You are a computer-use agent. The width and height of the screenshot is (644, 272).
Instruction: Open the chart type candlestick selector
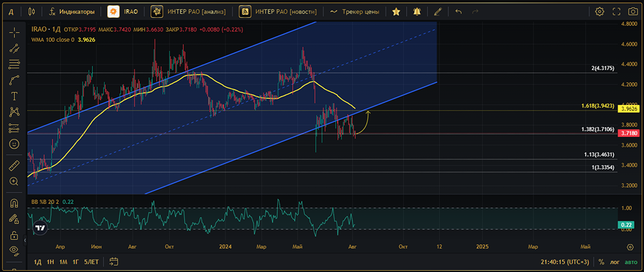click(32, 12)
